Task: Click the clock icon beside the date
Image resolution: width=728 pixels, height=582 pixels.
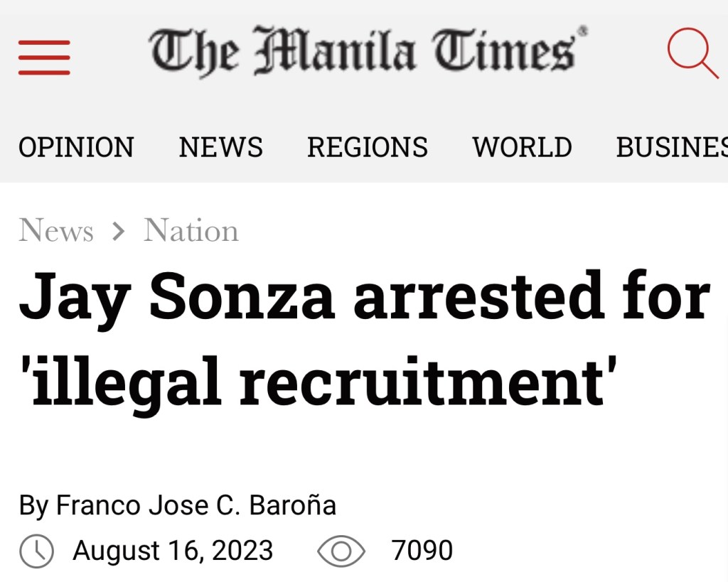Action: tap(36, 551)
